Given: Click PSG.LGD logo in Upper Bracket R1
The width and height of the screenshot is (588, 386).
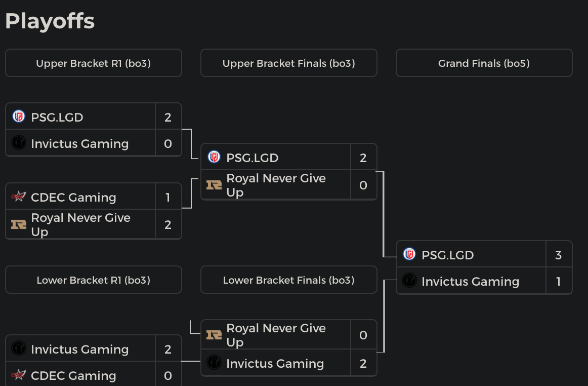Looking at the screenshot, I should tap(19, 117).
